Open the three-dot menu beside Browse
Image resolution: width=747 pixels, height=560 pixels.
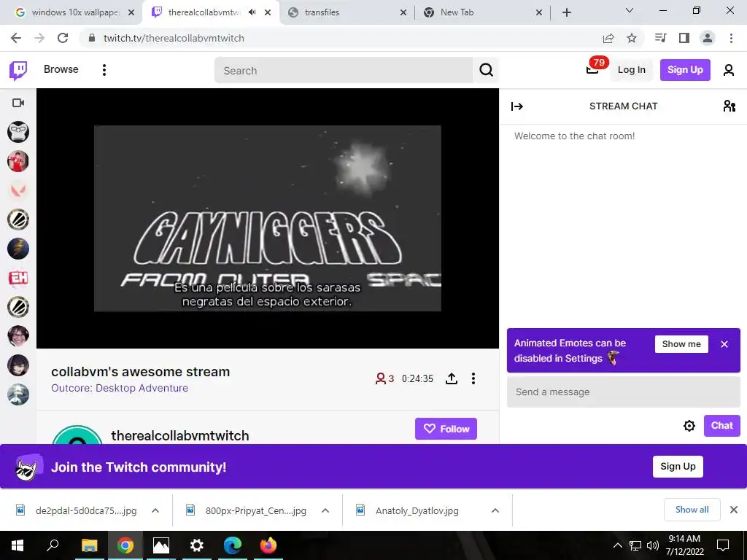[x=104, y=70]
